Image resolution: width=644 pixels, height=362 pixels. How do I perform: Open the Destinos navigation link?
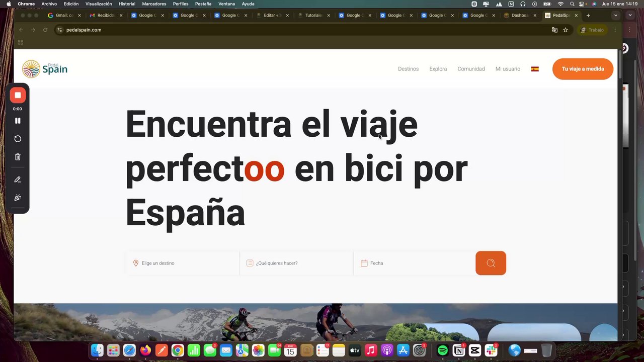pyautogui.click(x=408, y=69)
